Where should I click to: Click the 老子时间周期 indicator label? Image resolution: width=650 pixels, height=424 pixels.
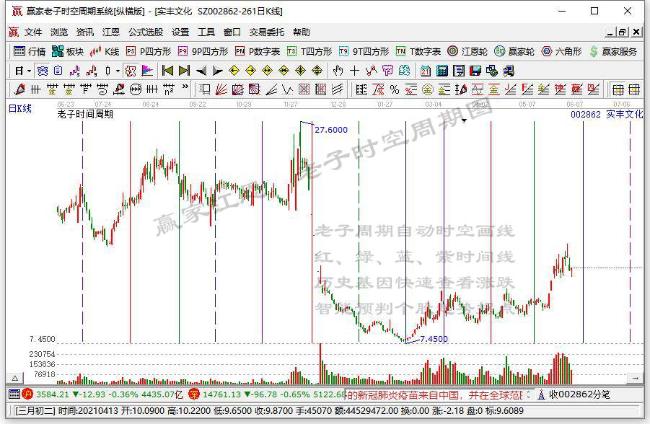tap(85, 114)
